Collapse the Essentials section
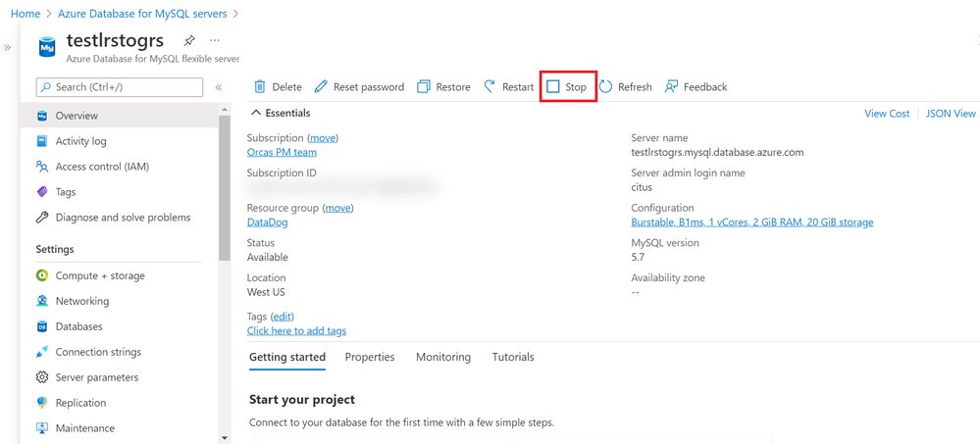980x444 pixels. [x=256, y=113]
